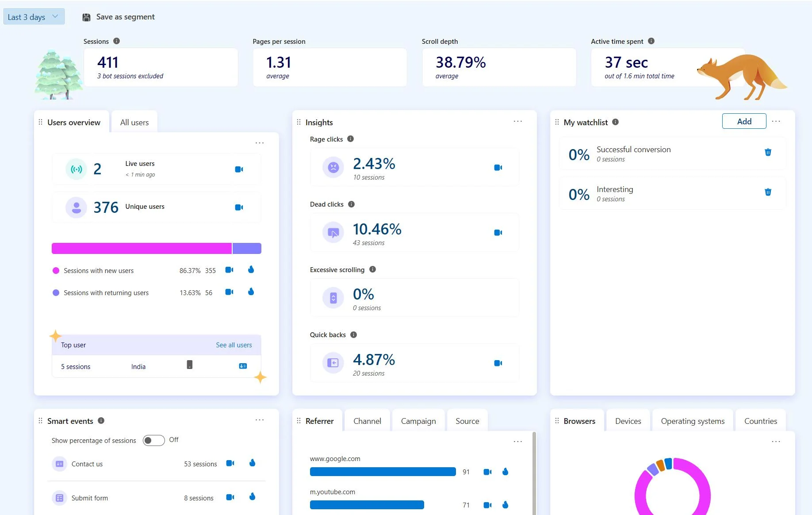Open the top user details card icon

tap(243, 366)
